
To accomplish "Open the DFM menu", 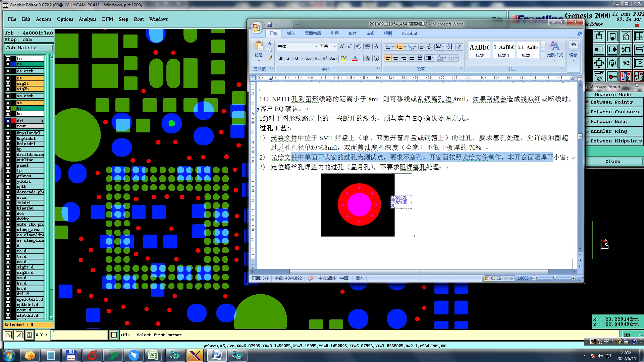I will tap(107, 19).
